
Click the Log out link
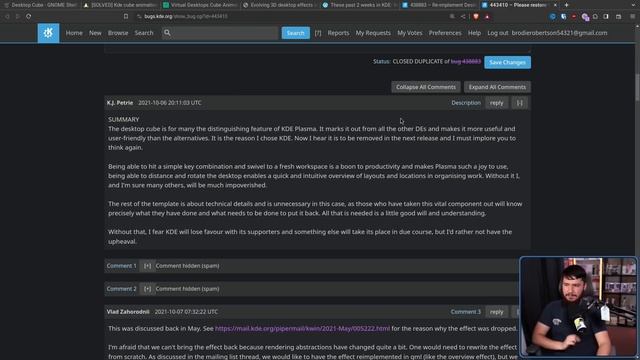[x=498, y=33]
